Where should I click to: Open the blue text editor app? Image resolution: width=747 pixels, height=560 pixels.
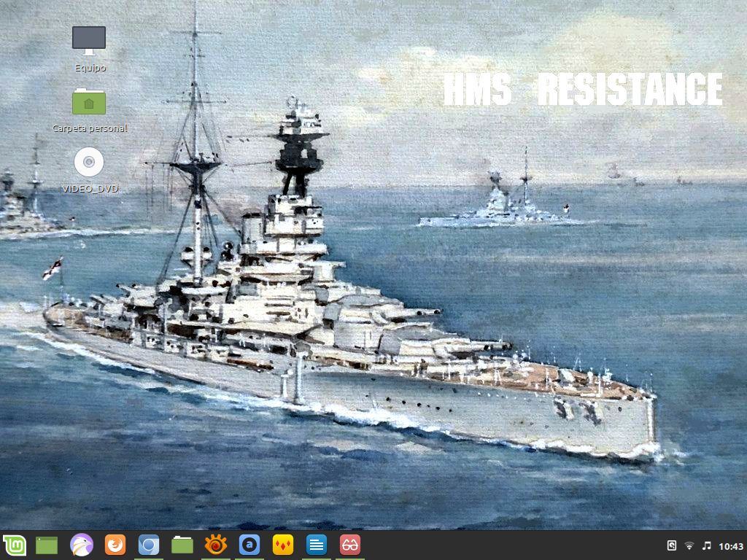[317, 545]
